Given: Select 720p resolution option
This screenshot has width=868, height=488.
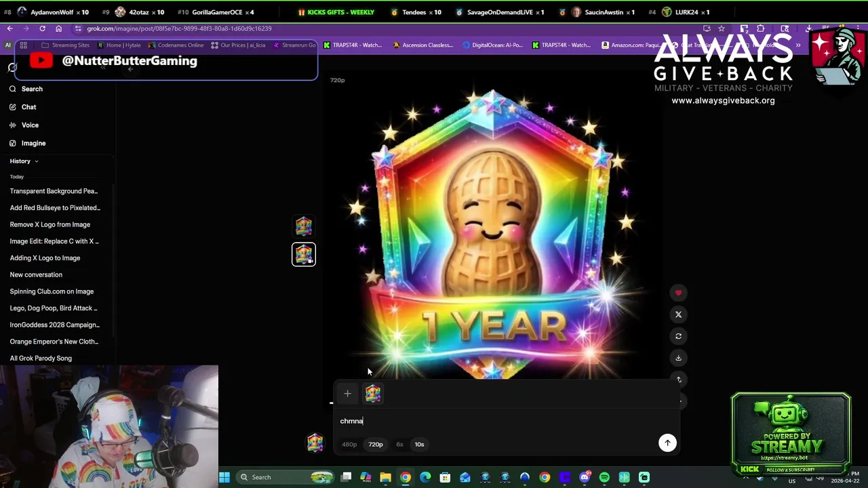Looking at the screenshot, I should click(376, 445).
